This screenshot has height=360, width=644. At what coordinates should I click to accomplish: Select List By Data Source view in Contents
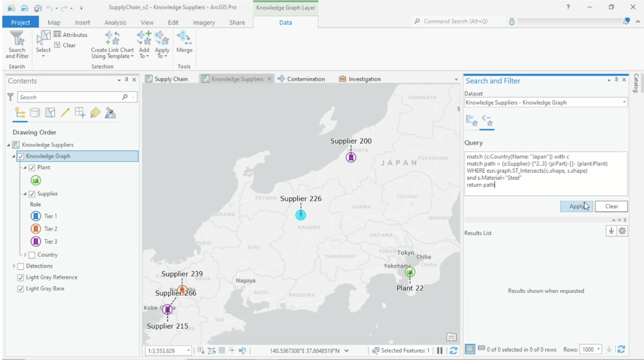coord(35,113)
